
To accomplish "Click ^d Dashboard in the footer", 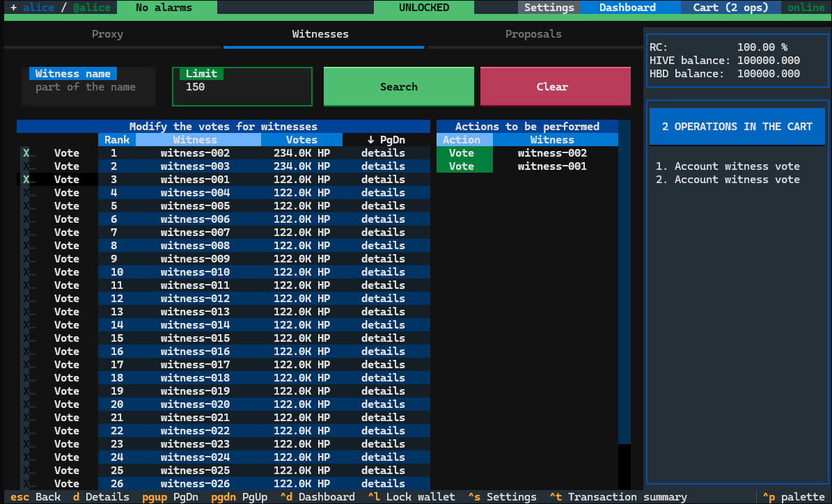I will [x=317, y=497].
